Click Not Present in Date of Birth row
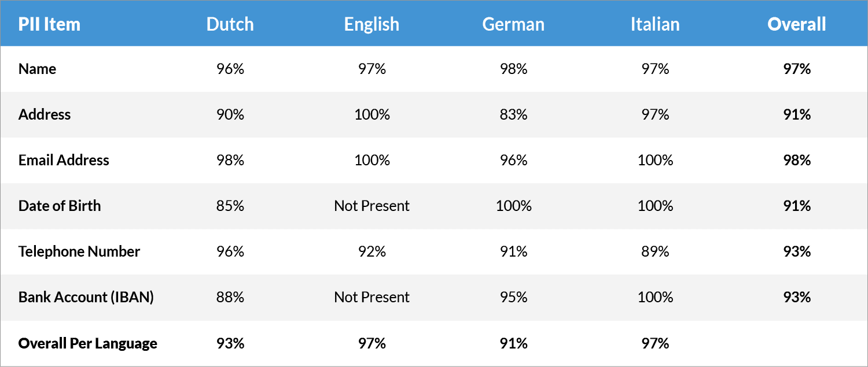 (372, 206)
